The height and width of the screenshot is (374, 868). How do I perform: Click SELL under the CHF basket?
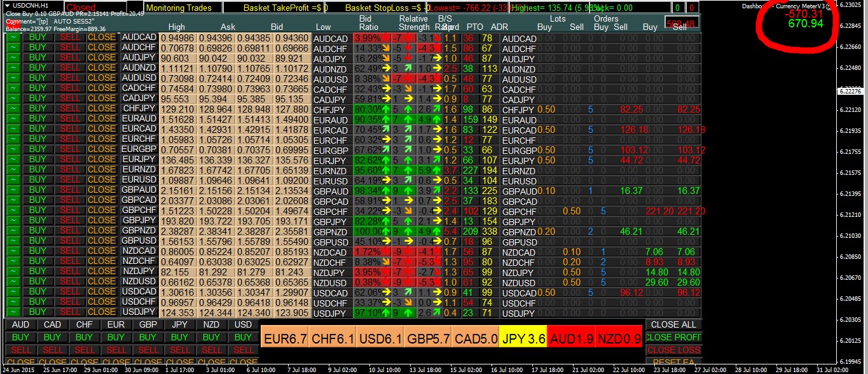pyautogui.click(x=85, y=350)
